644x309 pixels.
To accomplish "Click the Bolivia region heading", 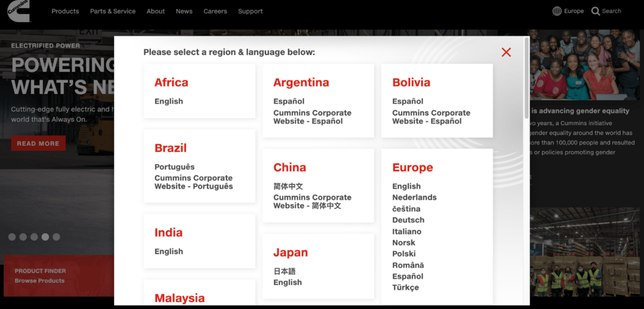I will click(411, 82).
